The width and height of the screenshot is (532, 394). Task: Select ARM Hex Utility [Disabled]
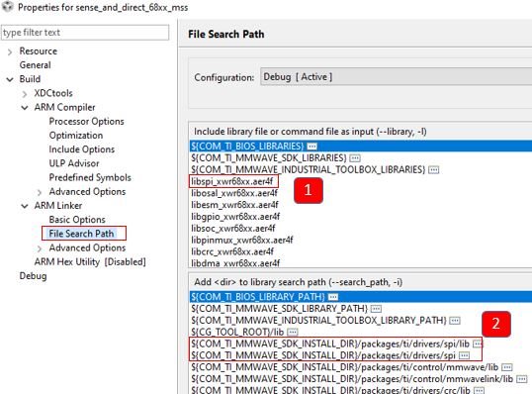[x=90, y=261]
